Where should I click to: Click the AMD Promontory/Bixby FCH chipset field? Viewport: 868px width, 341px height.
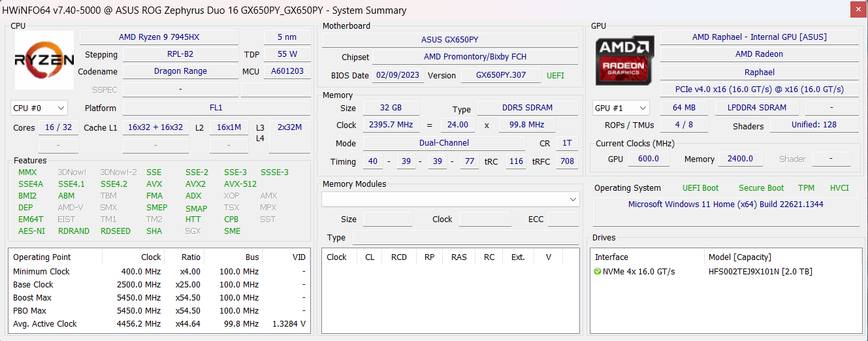(475, 57)
